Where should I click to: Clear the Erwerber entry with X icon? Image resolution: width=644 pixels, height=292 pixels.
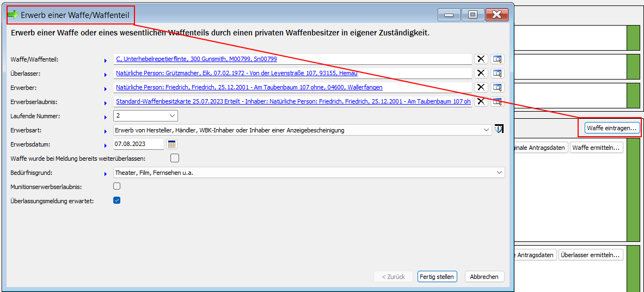(x=481, y=87)
